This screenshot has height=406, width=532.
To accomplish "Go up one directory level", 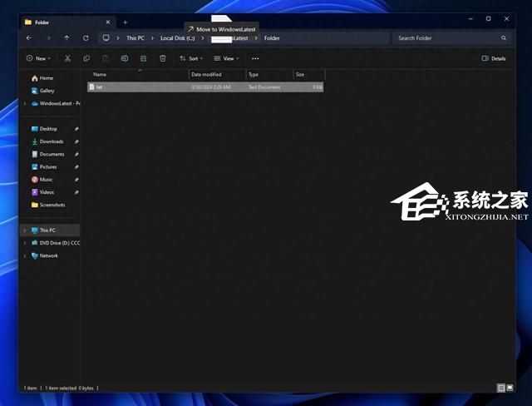I will point(66,37).
